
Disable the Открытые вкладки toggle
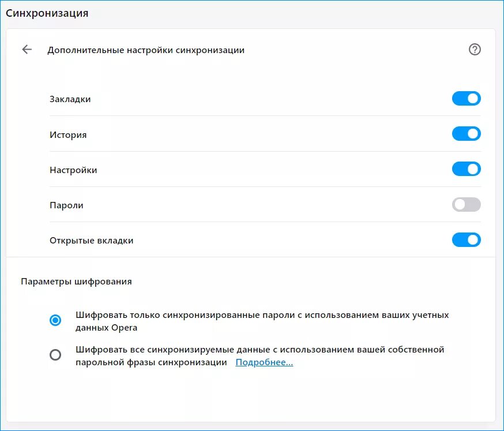[x=466, y=240]
